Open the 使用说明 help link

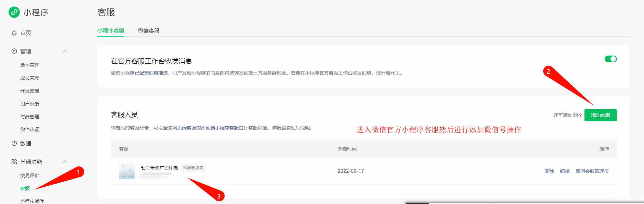pos(300,128)
